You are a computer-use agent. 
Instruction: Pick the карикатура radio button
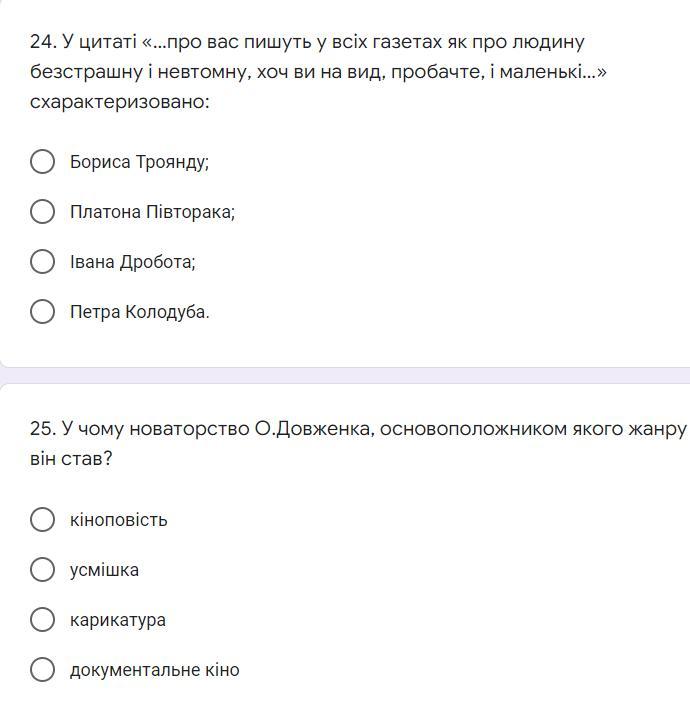click(x=42, y=619)
